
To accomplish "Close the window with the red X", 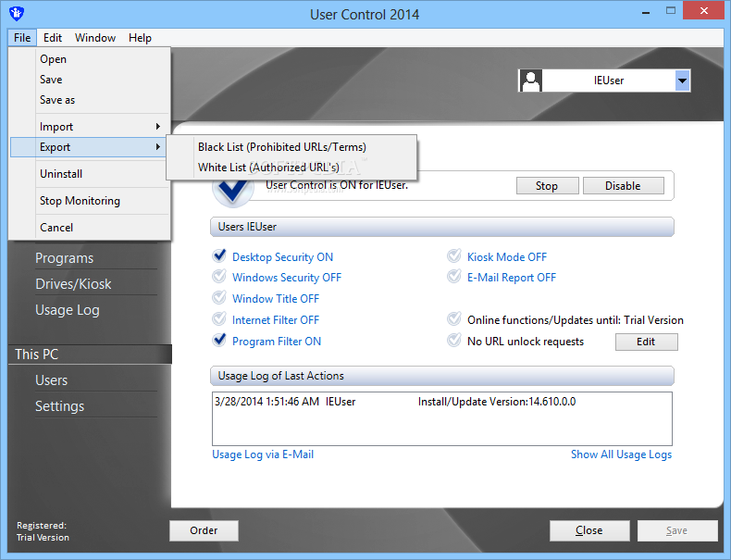I will (704, 11).
